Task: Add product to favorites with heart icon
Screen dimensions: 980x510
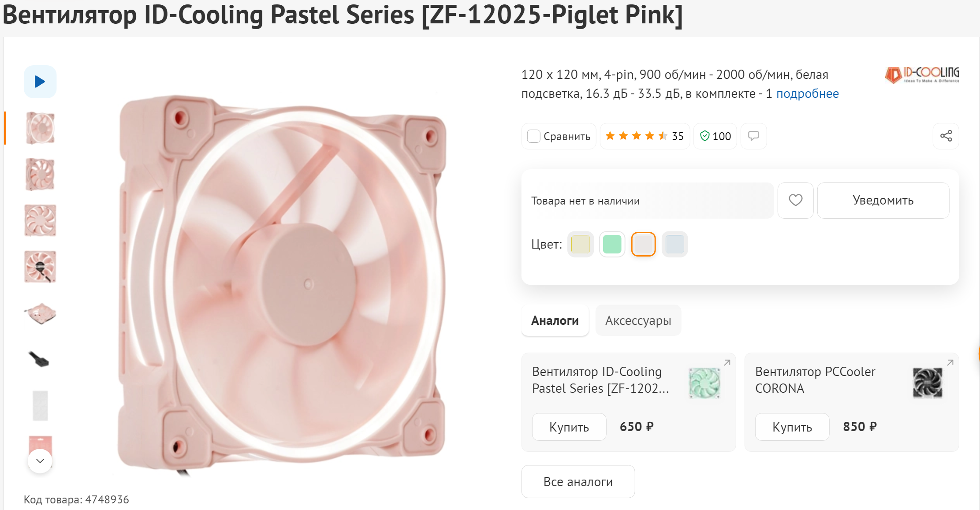Action: pos(795,200)
